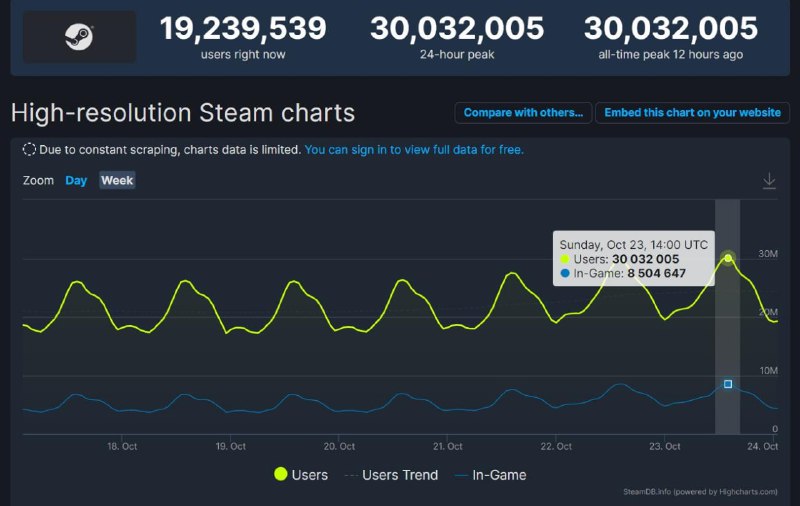Open the chart download menu icon
800x506 pixels.
pos(769,181)
